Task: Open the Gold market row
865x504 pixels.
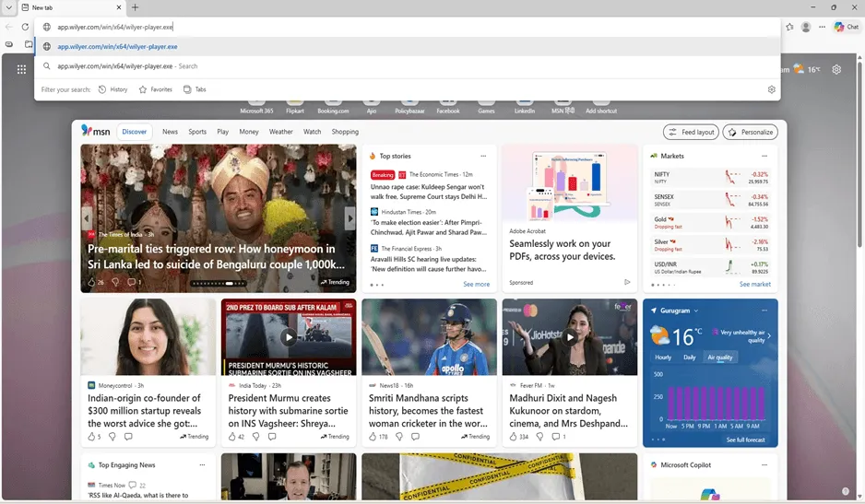Action: (x=710, y=223)
